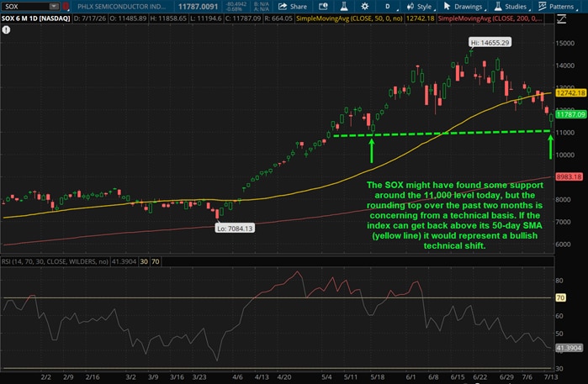Click the 50-day SMA value 12742.18 in header

[420, 18]
